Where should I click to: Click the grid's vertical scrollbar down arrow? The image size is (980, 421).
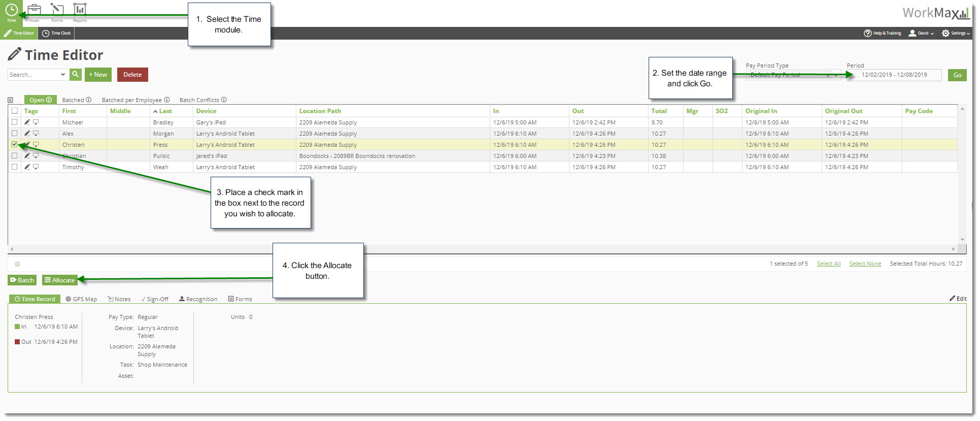pos(962,240)
